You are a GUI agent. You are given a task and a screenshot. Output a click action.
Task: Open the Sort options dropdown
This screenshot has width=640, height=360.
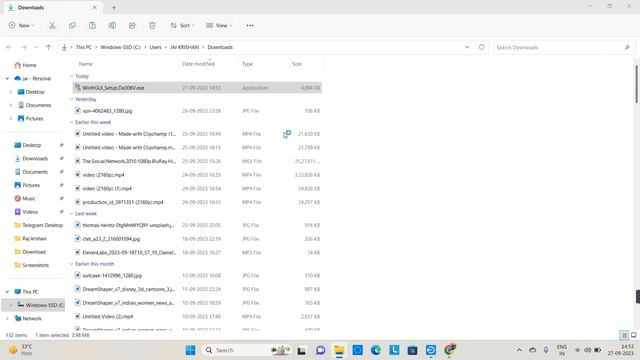[x=182, y=25]
